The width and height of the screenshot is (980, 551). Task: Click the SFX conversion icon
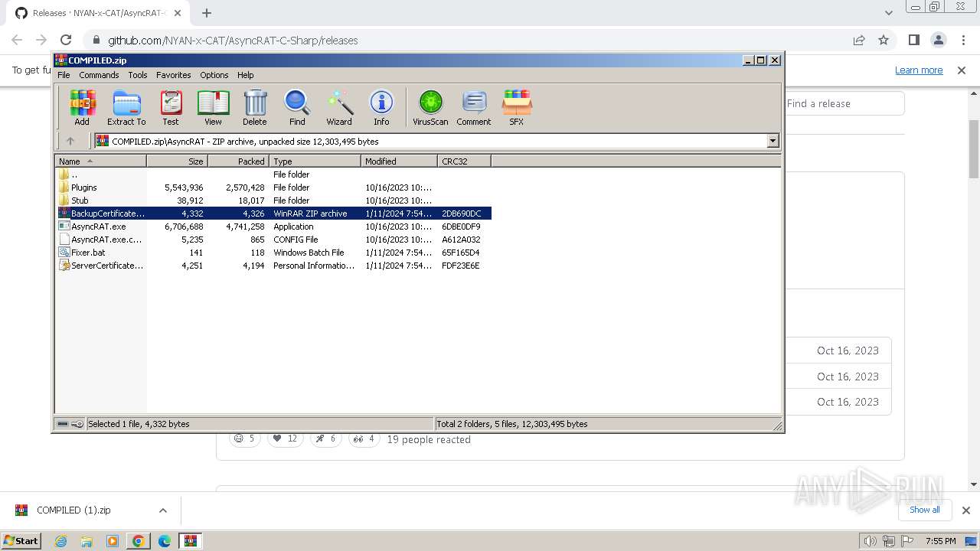(517, 107)
